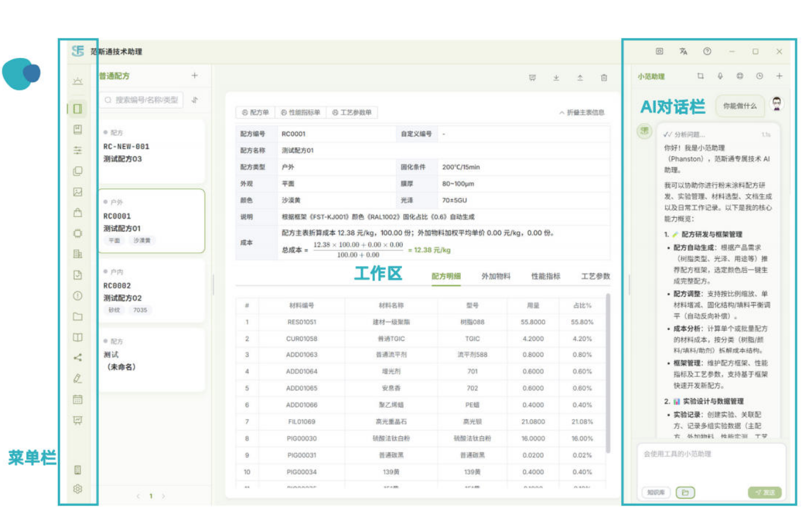Click the info circle icon in left menu
Image resolution: width=812 pixels, height=520 pixels.
coord(77,296)
